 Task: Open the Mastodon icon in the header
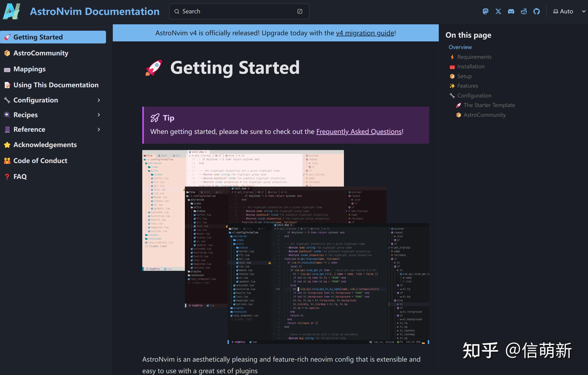coord(485,11)
